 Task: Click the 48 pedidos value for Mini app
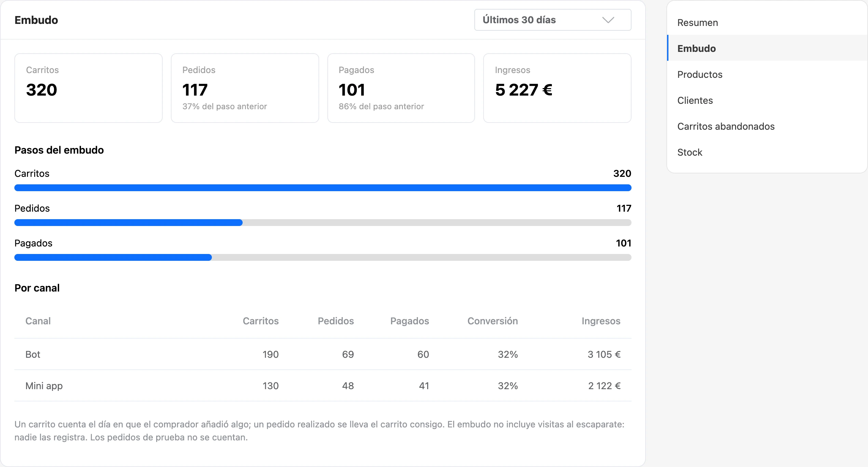click(348, 386)
